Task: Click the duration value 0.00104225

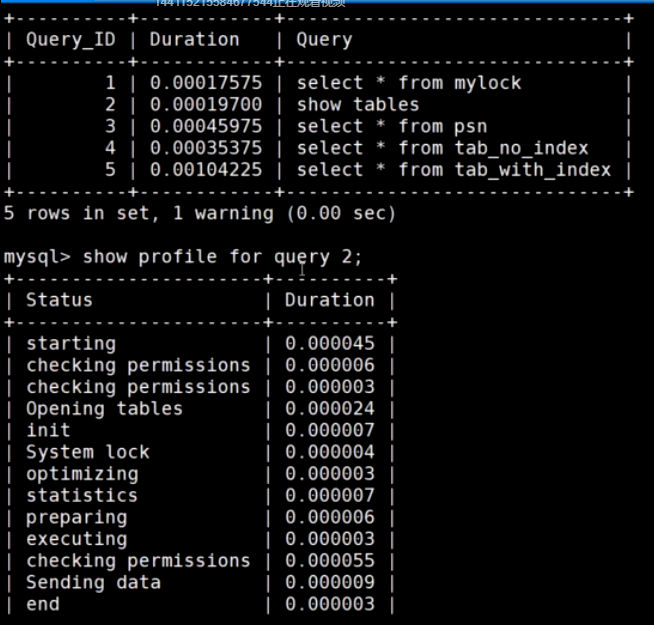Action: (x=206, y=170)
